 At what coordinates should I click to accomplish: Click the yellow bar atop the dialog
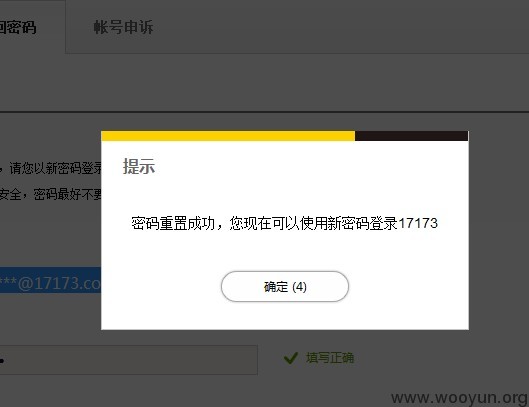click(x=228, y=136)
